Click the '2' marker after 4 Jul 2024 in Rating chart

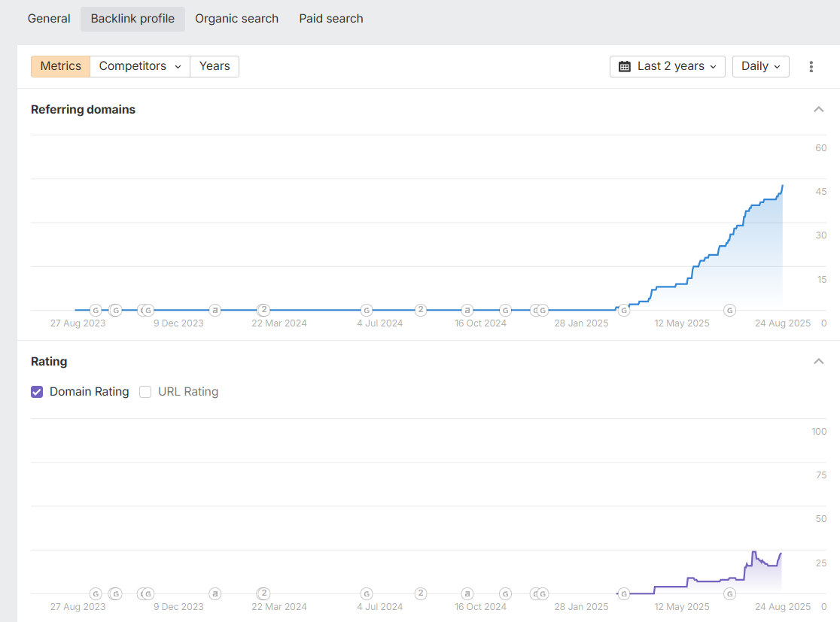[421, 593]
